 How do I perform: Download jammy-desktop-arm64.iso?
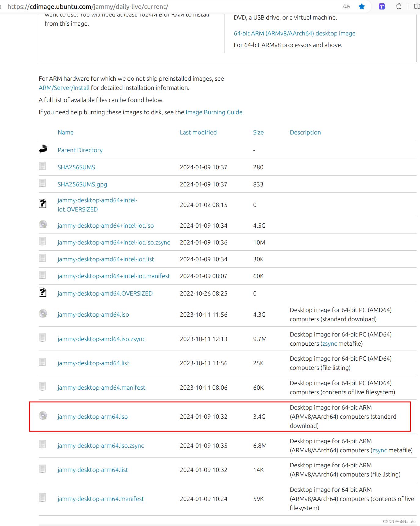pos(93,417)
